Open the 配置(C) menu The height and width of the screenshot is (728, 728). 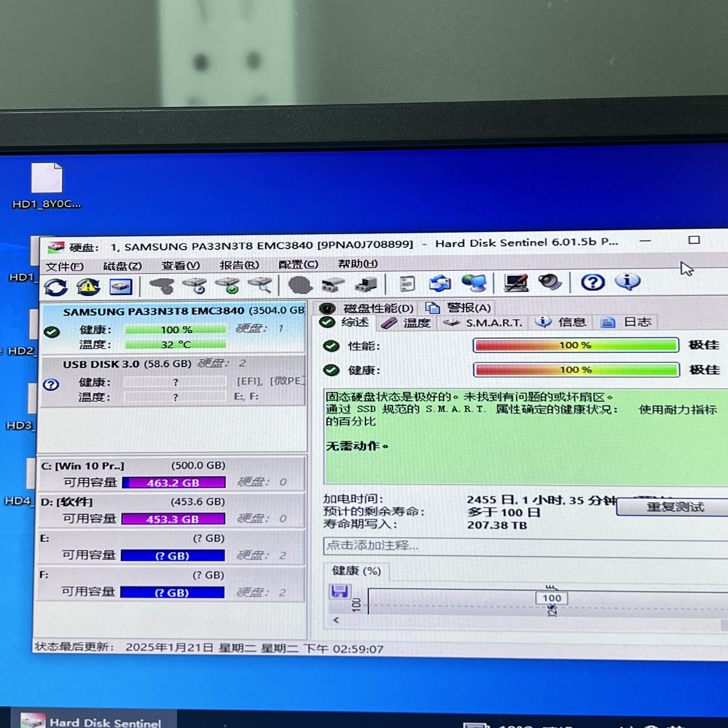298,265
